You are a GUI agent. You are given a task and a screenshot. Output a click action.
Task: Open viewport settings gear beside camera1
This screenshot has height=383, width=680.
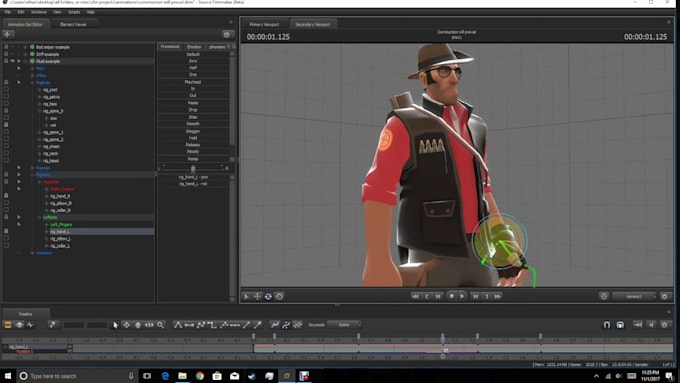click(x=664, y=296)
